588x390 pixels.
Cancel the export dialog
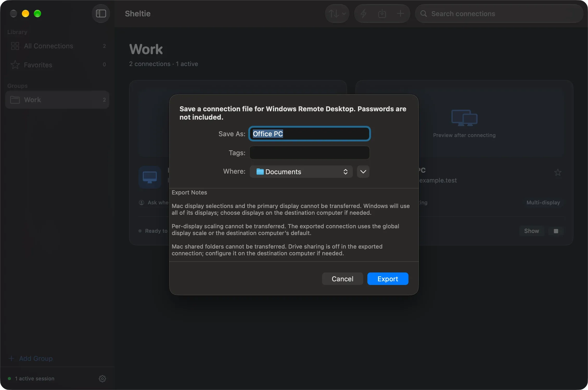tap(342, 279)
